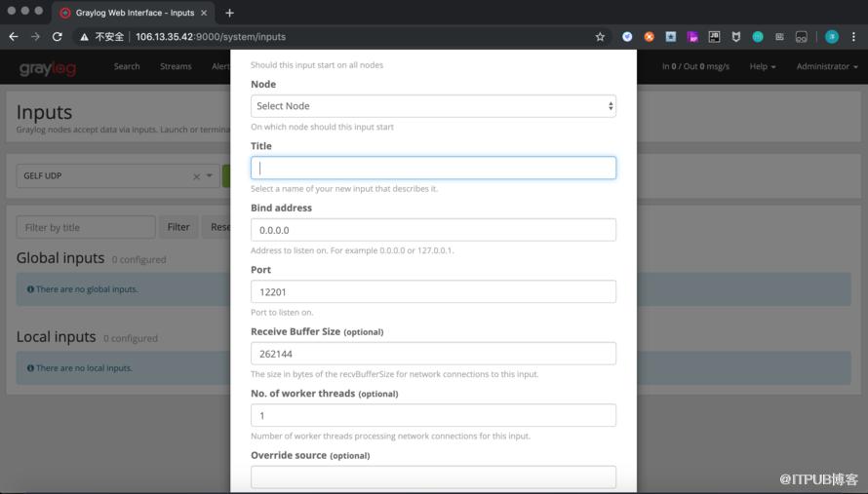Click the 'Bind address' label
The width and height of the screenshot is (868, 494).
coord(281,208)
